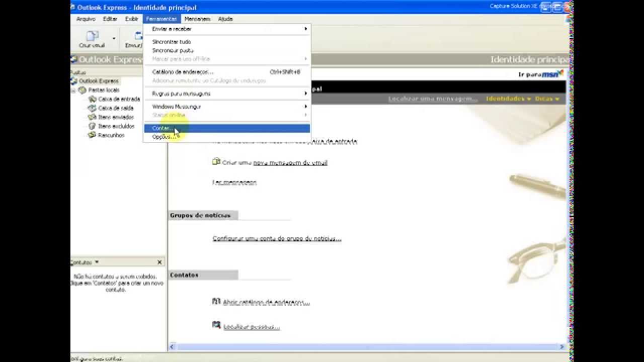This screenshot has width=644, height=362.
Task: Click the Enviar/receber toolbar icon
Action: pos(138,36)
